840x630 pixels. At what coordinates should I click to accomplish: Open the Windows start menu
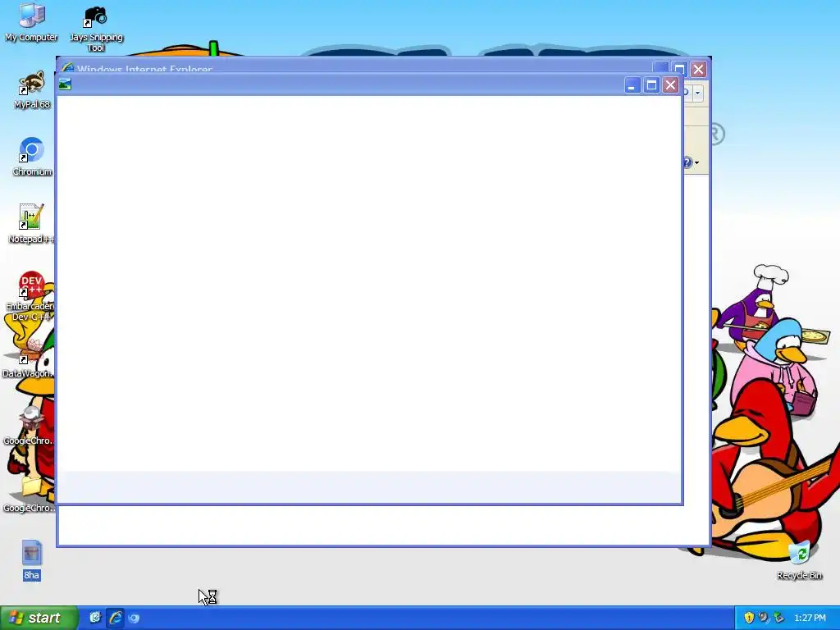tap(39, 618)
